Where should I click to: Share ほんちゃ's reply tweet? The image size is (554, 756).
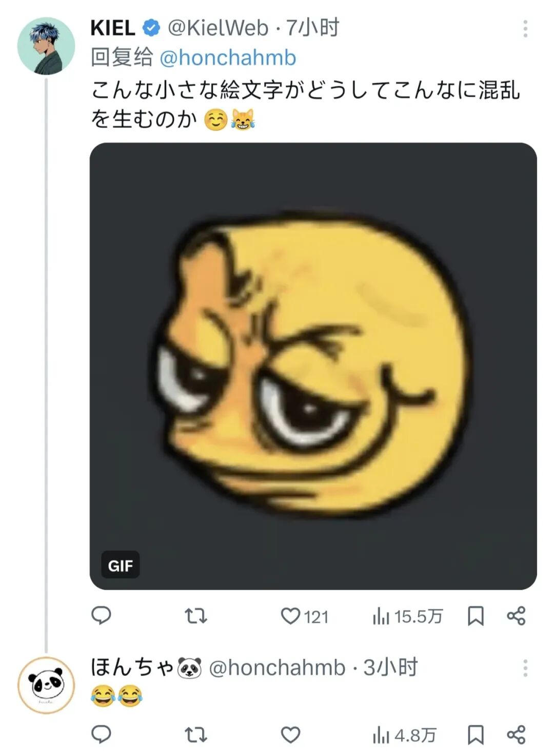click(x=516, y=735)
